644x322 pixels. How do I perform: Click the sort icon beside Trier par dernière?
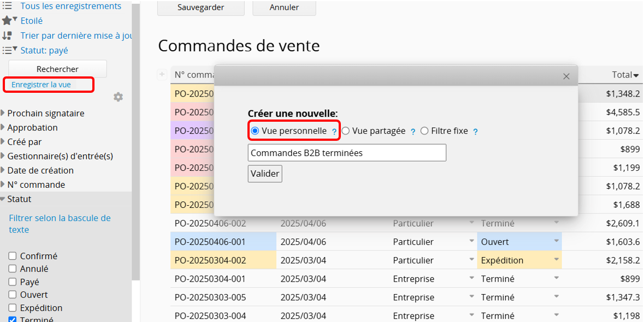pyautogui.click(x=7, y=35)
